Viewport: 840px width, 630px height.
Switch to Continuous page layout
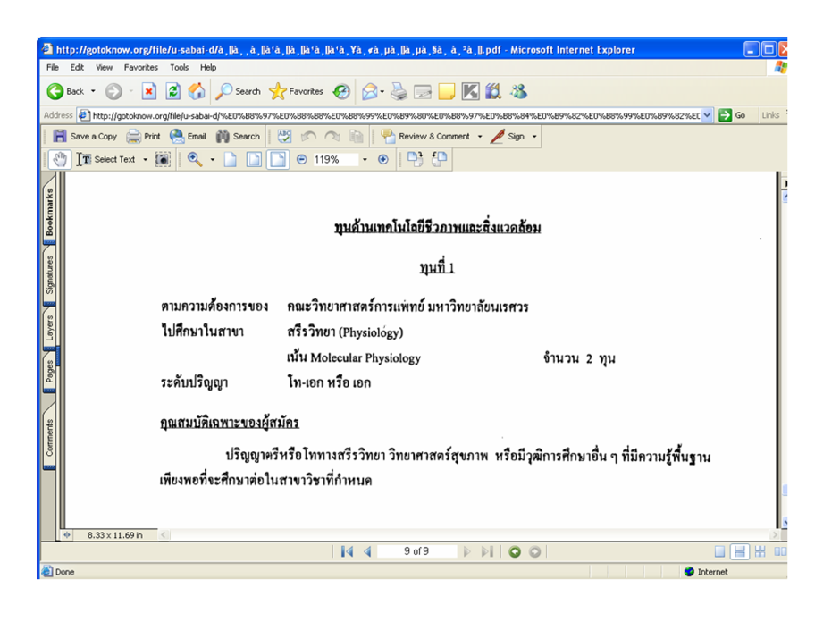[740, 551]
